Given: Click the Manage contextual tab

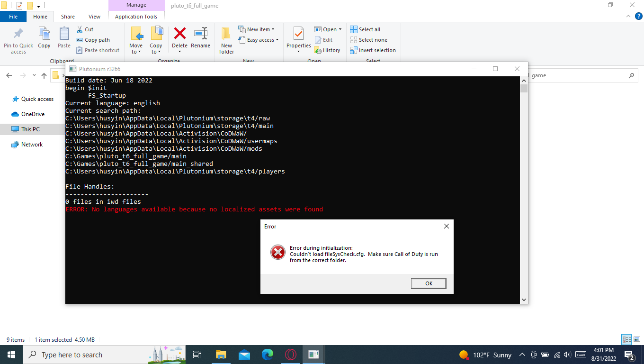Looking at the screenshot, I should click(x=136, y=5).
